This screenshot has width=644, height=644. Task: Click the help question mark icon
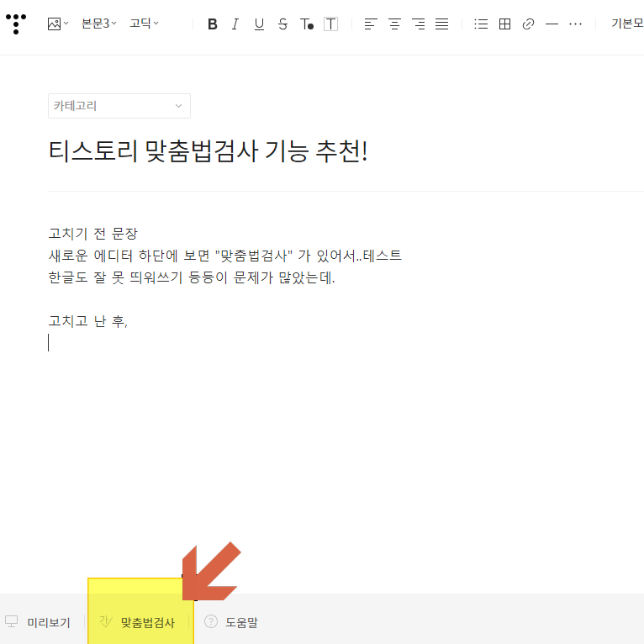tap(211, 621)
